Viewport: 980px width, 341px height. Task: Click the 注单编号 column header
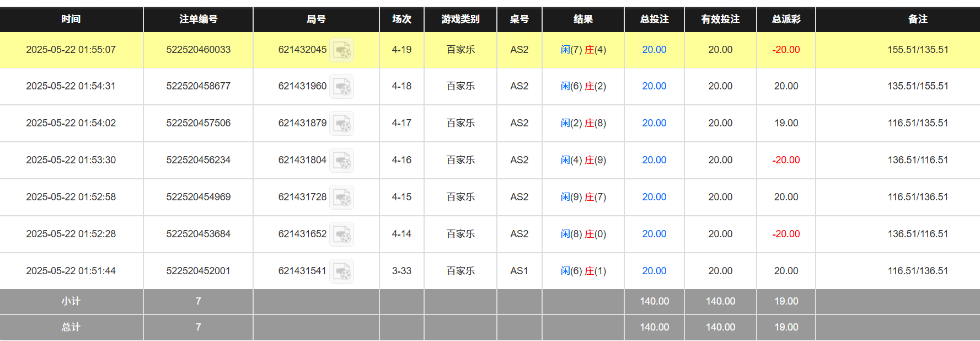coord(197,19)
